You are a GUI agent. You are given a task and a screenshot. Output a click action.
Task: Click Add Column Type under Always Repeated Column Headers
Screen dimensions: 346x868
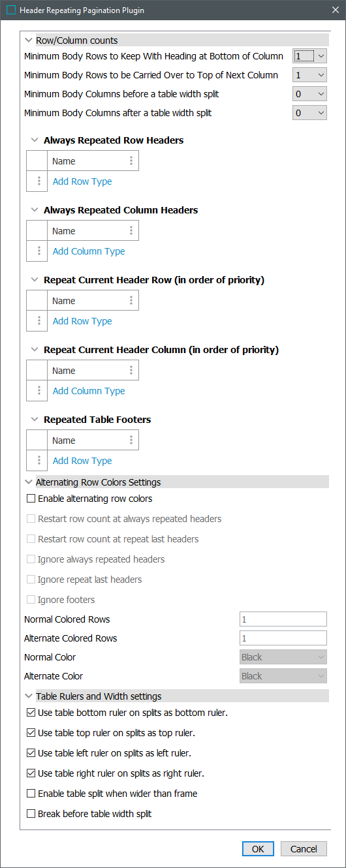[x=89, y=251]
